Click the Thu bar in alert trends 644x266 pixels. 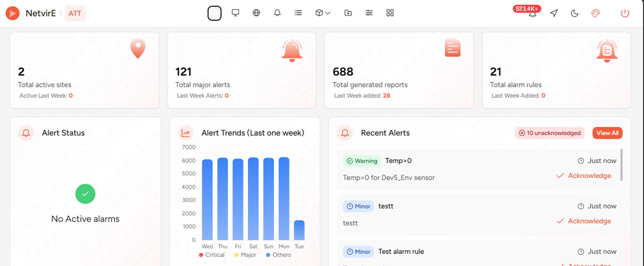pyautogui.click(x=223, y=199)
